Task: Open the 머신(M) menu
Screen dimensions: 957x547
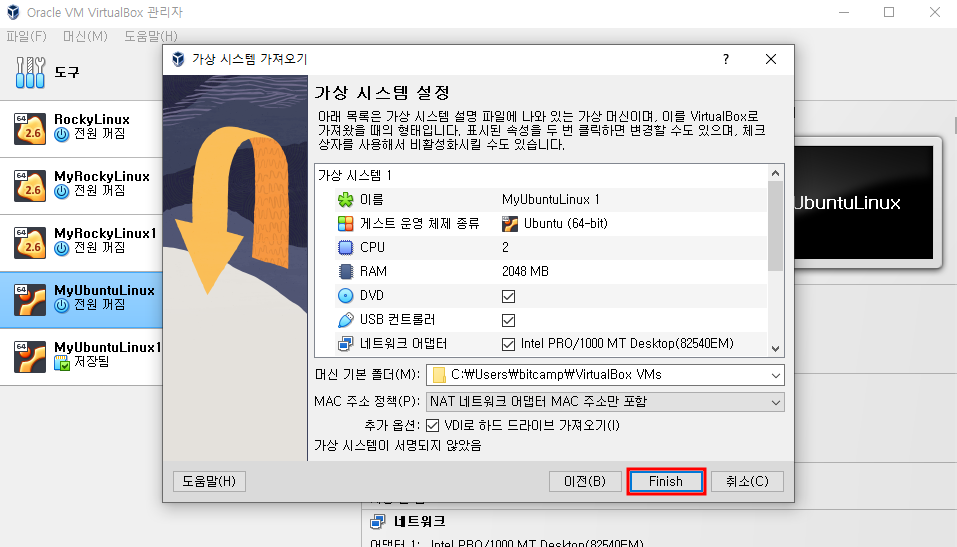Action: [85, 37]
